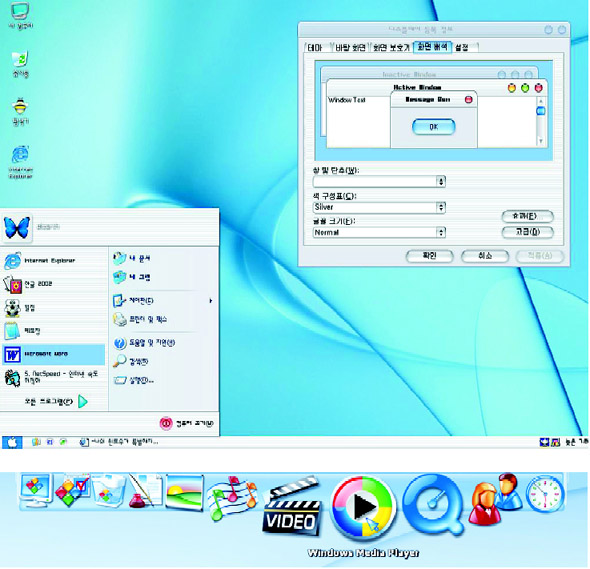Expand the Control Panel submenu arrow
This screenshot has width=590, height=569.
point(211,301)
